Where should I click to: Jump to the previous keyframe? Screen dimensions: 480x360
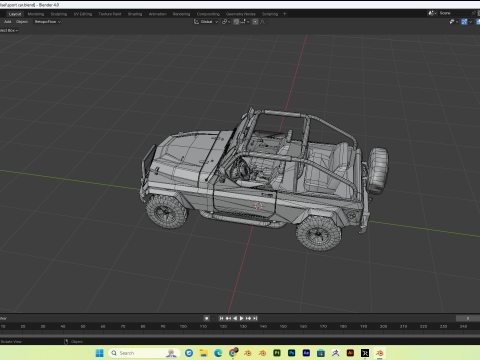(228, 318)
